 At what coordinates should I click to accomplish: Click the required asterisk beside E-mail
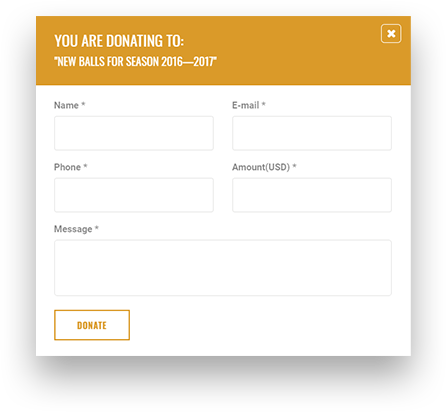[263, 104]
